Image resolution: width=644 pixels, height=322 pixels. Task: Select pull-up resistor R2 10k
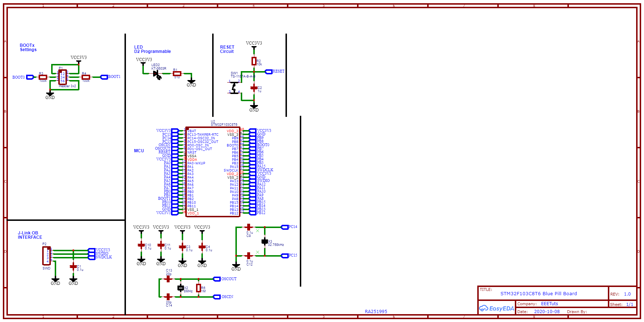tap(254, 61)
